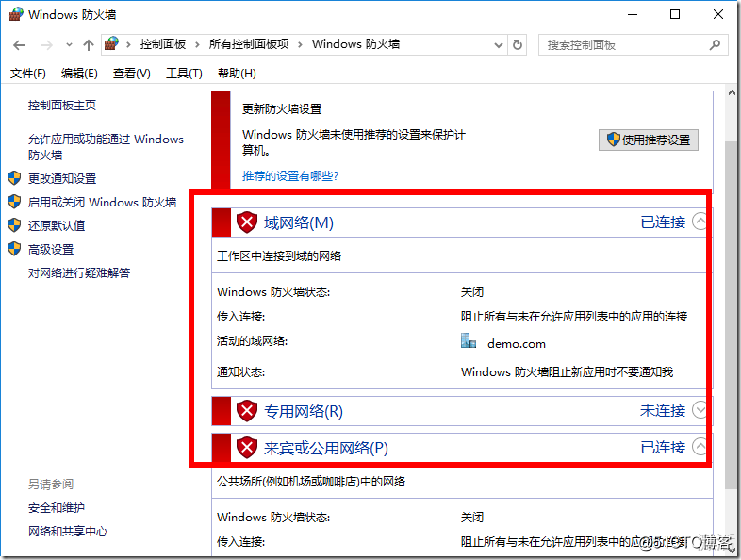
Task: Open 安全和维护 link
Action: tap(57, 508)
